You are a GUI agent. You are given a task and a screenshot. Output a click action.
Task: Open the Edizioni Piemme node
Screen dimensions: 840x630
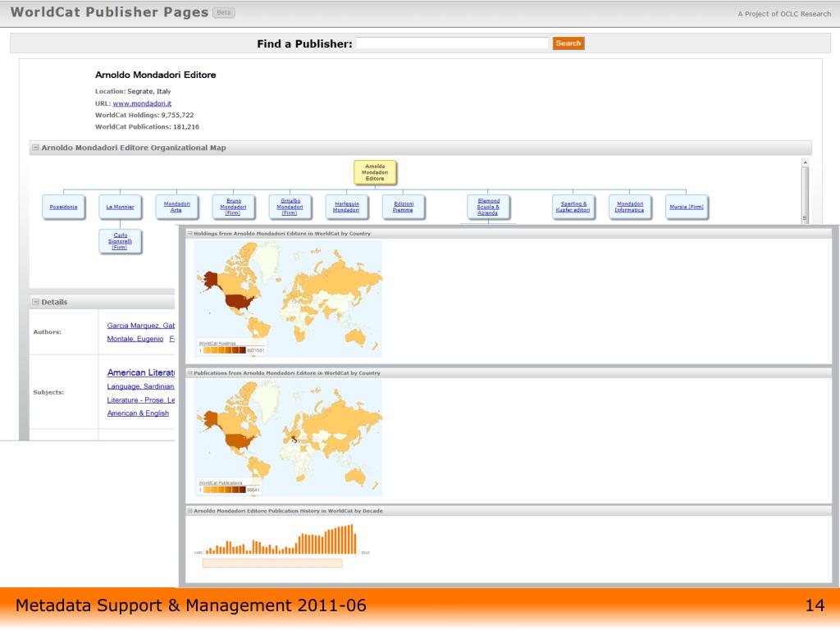click(x=404, y=207)
